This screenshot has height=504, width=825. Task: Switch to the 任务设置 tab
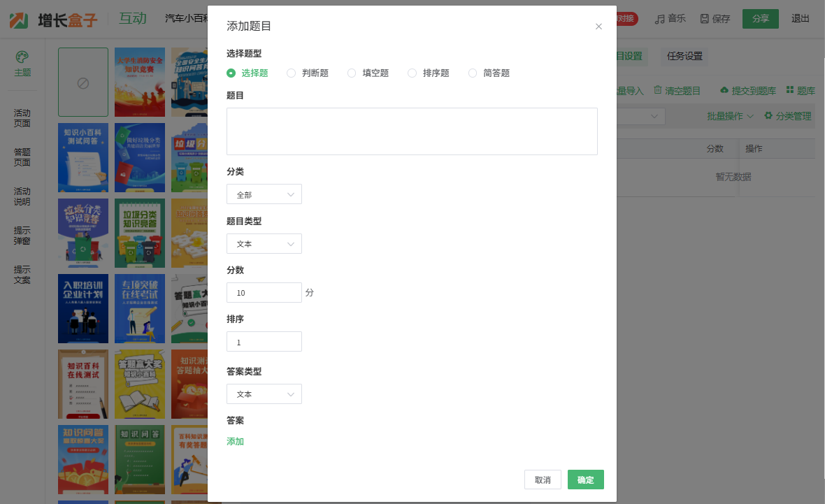tap(684, 56)
